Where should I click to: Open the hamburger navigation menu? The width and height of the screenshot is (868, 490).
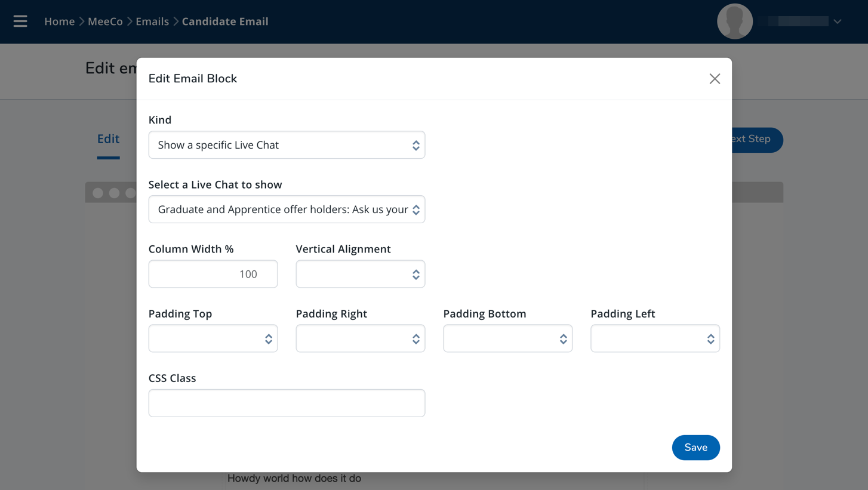click(20, 21)
